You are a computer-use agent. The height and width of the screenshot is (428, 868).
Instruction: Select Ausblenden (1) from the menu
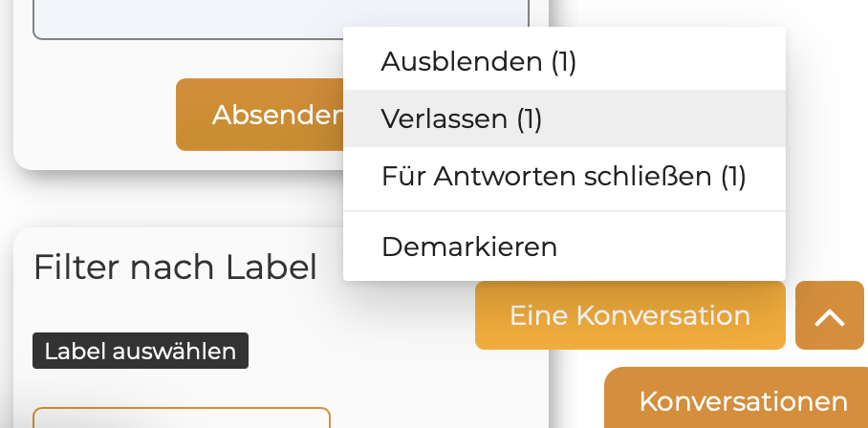(478, 62)
